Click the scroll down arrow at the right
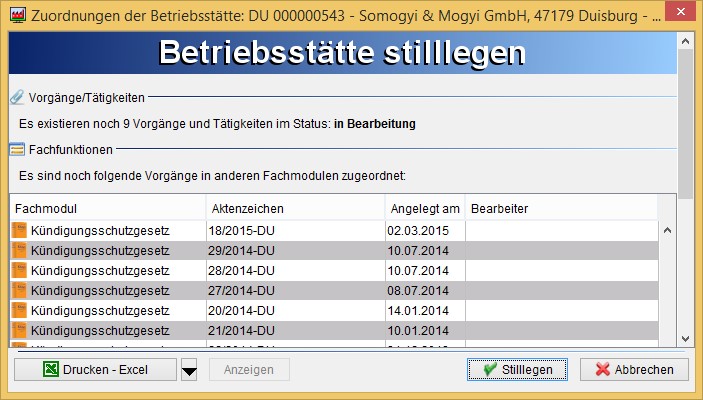The image size is (703, 400). [x=685, y=339]
